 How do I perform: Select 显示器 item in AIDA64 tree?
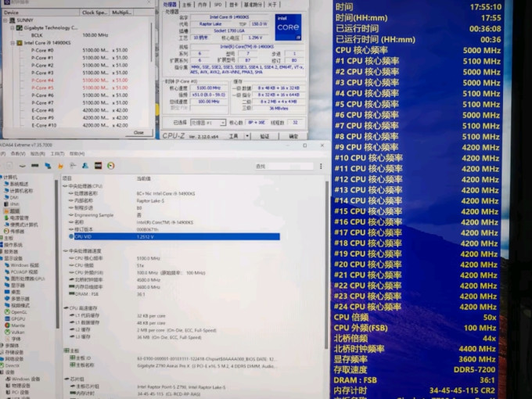15,286
